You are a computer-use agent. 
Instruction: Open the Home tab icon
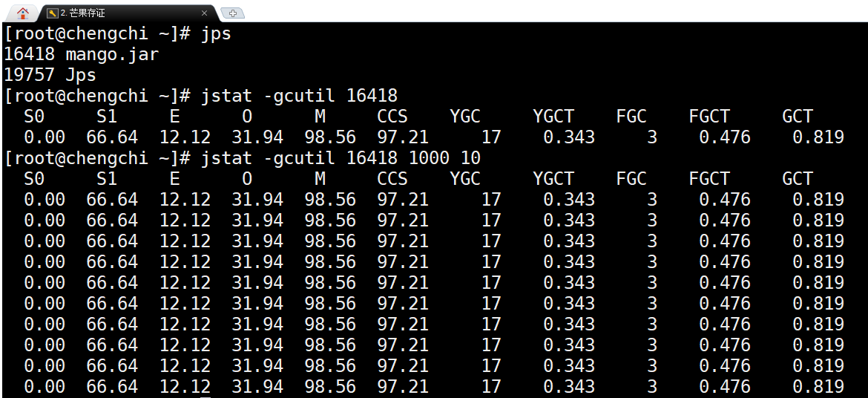(x=23, y=13)
